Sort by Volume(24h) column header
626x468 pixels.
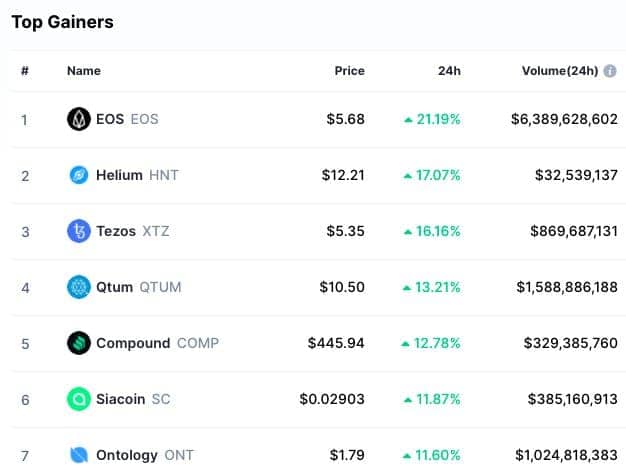[x=560, y=71]
